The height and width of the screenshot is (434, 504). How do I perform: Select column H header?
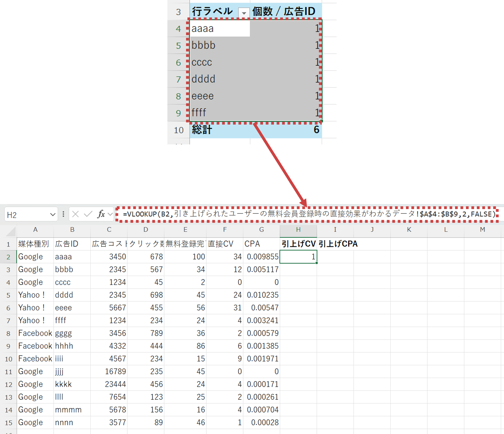tap(298, 230)
